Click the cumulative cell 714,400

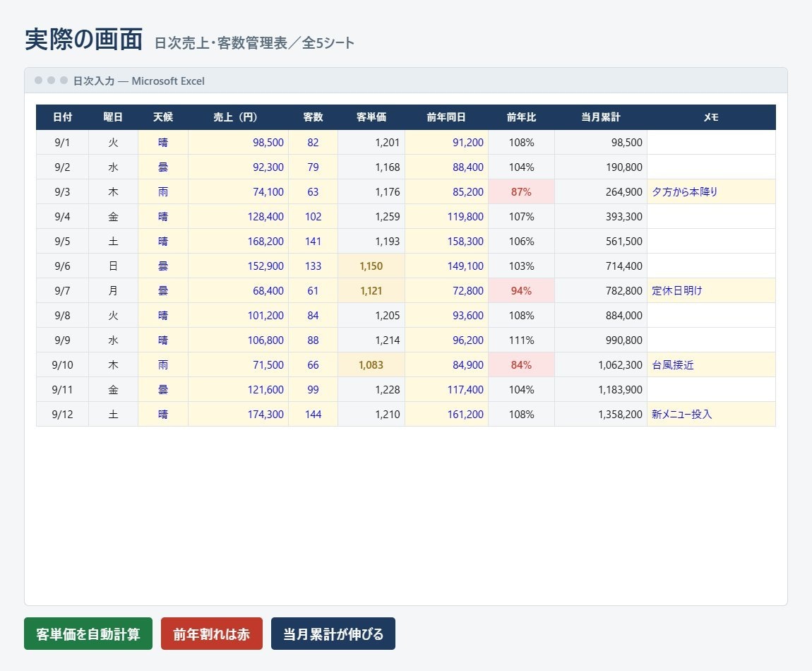pos(601,266)
